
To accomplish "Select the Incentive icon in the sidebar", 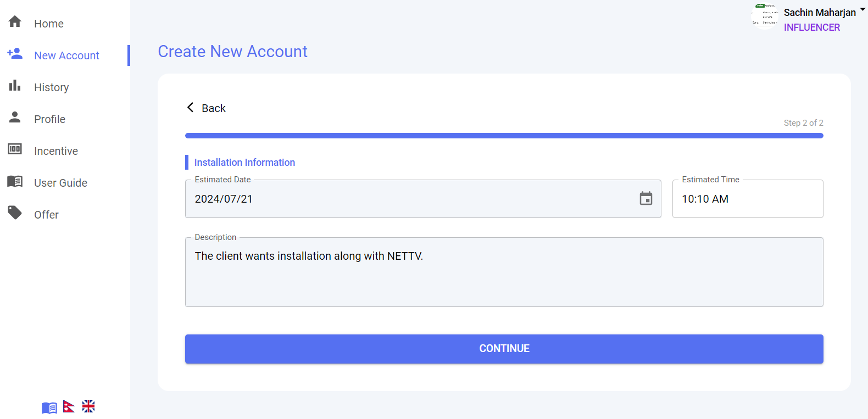I will [x=14, y=150].
